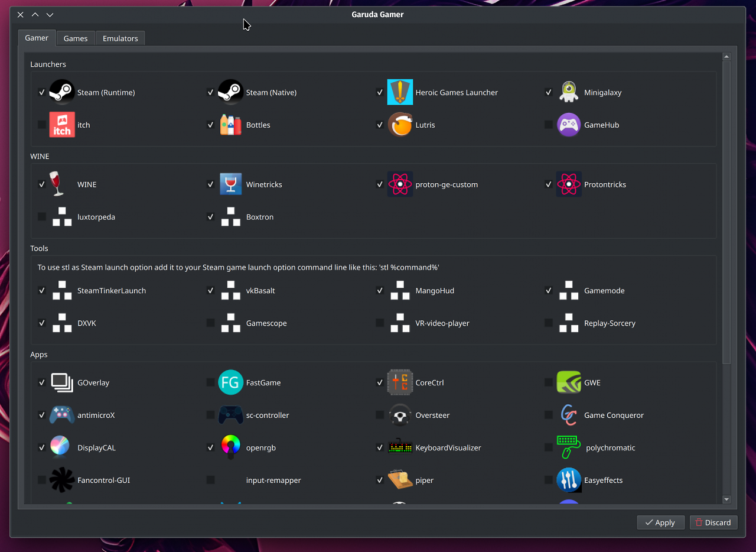Image resolution: width=756 pixels, height=552 pixels.
Task: Open the Emulators tab
Action: (x=120, y=38)
